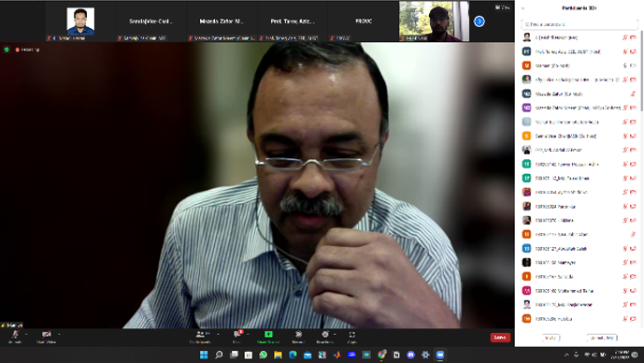Select Prof. Tareq Aziz (Host) participant row

coord(580,51)
